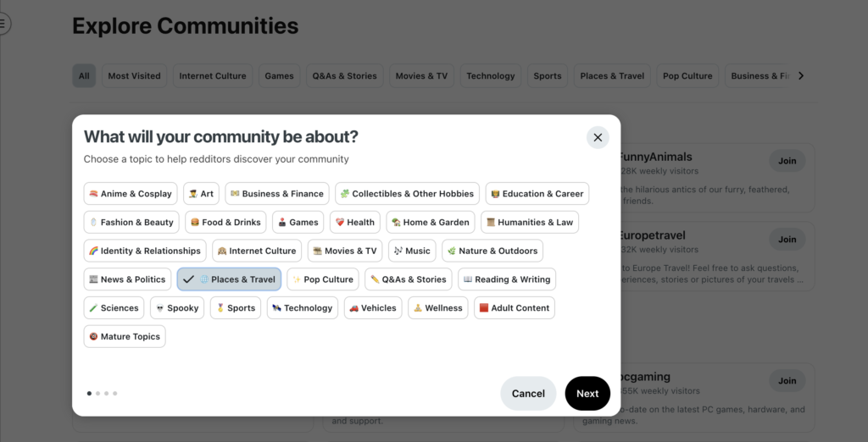Choose the Home & Garden topic

pos(431,223)
